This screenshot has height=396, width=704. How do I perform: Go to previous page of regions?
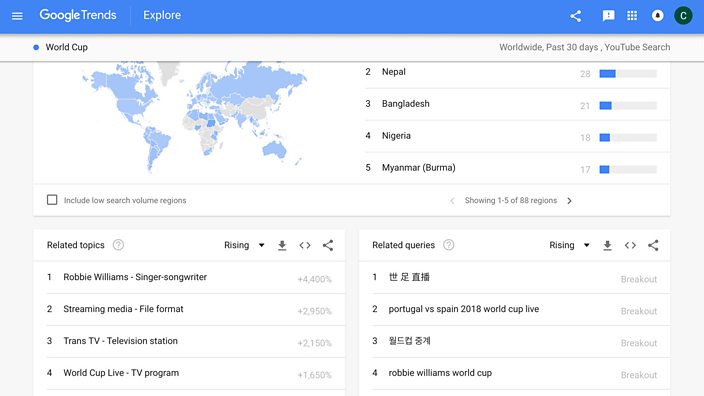452,201
